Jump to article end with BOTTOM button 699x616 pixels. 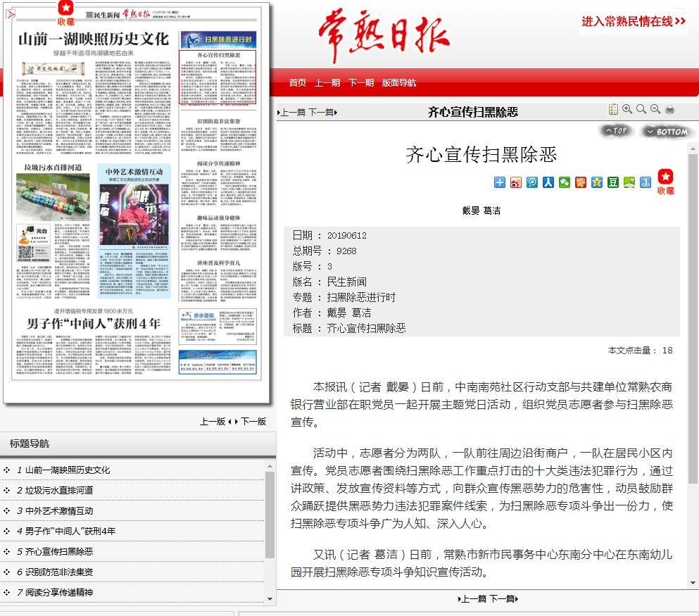click(667, 132)
